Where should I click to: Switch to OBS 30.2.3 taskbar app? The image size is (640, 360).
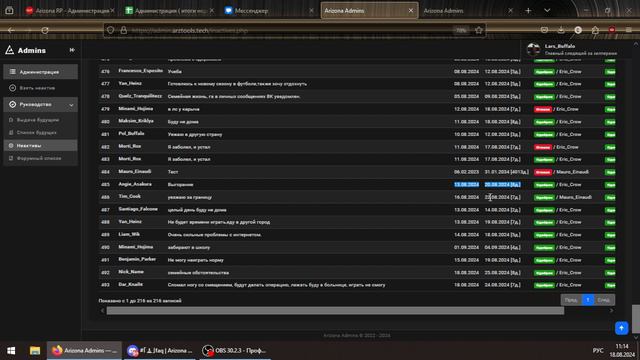pos(236,351)
